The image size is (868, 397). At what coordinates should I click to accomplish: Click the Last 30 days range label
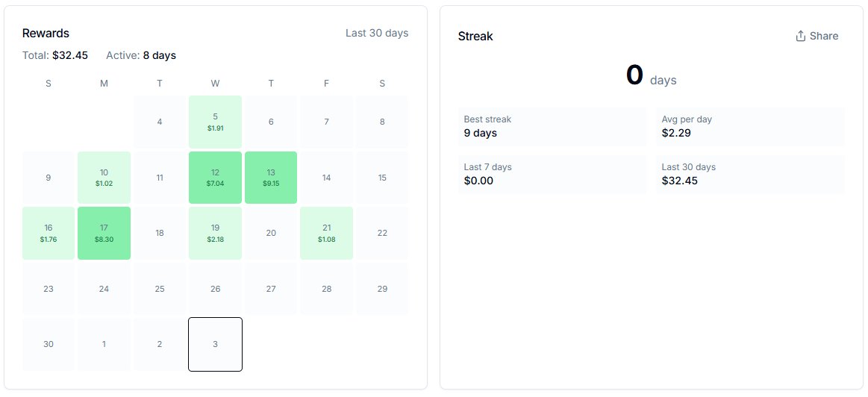tap(377, 34)
